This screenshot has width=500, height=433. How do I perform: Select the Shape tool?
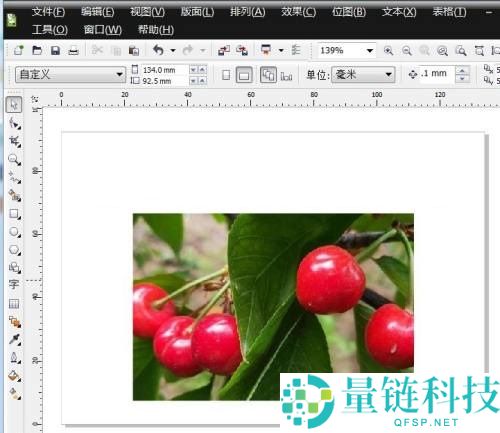click(14, 123)
